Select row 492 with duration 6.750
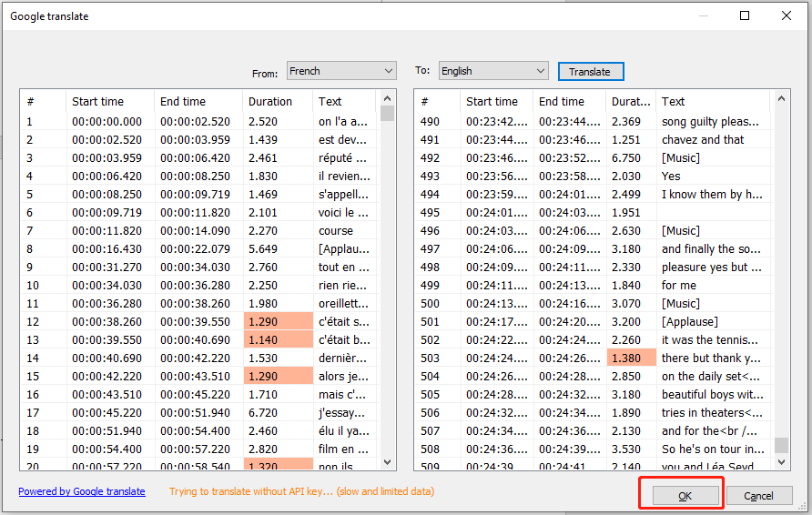This screenshot has height=515, width=812. [x=594, y=157]
